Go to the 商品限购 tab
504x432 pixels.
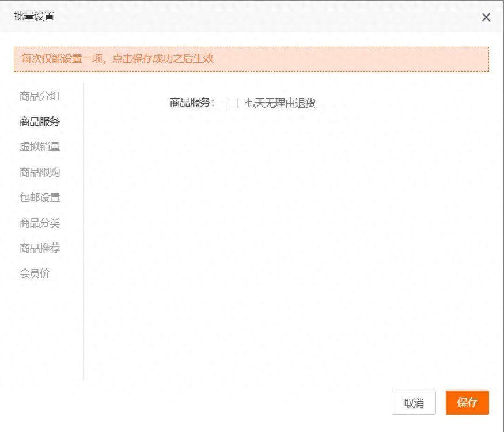(x=40, y=172)
